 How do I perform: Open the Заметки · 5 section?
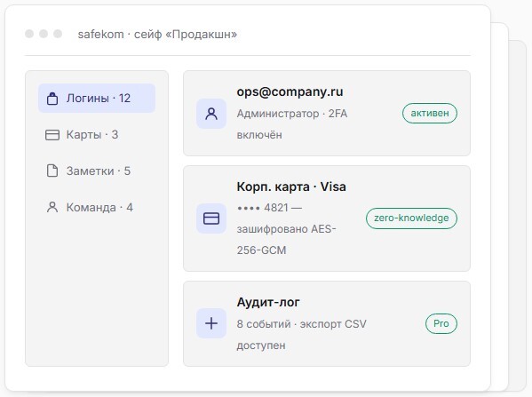click(x=97, y=171)
